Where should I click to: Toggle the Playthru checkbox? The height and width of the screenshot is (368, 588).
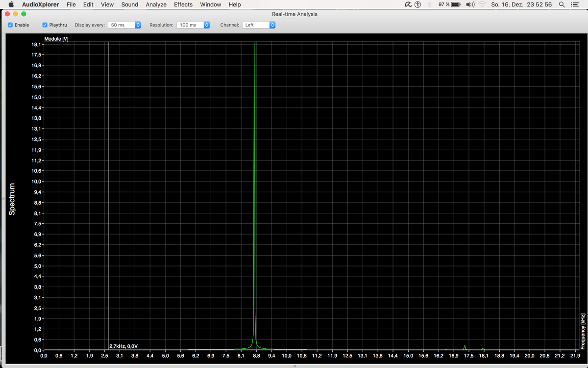click(x=45, y=25)
